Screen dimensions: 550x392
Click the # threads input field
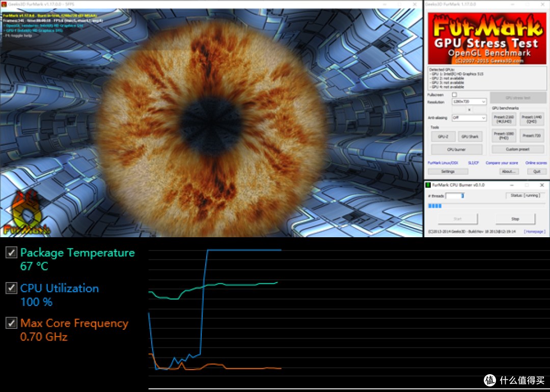pyautogui.click(x=455, y=195)
